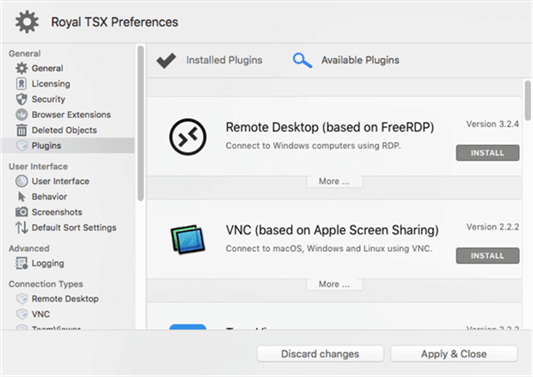Click the Behavior cursor icon

(21, 196)
